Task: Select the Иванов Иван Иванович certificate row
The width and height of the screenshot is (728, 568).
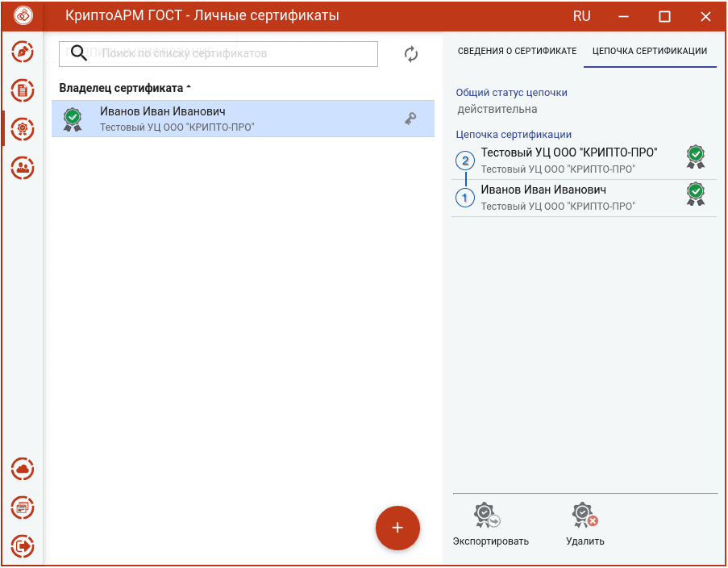Action: pyautogui.click(x=243, y=119)
